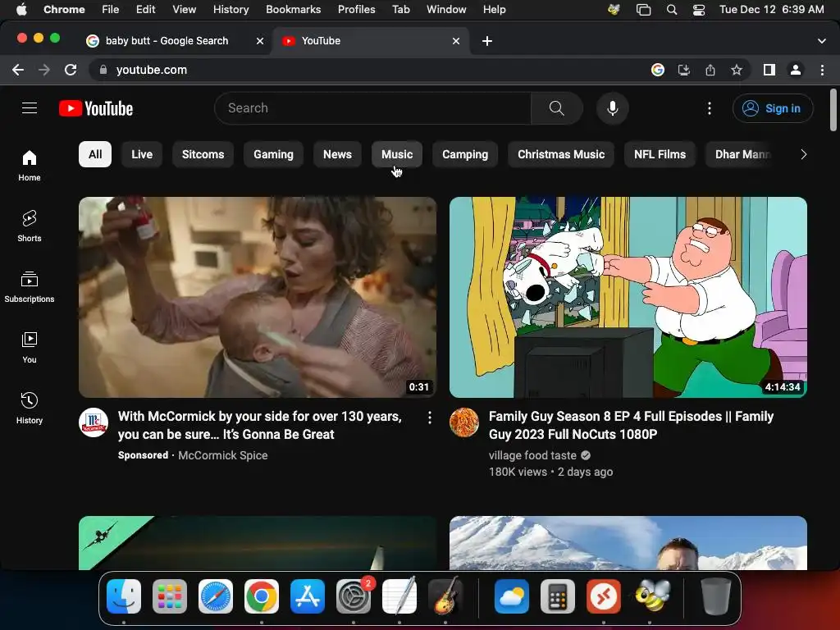
Task: Select the Camping filter chip
Action: click(465, 154)
